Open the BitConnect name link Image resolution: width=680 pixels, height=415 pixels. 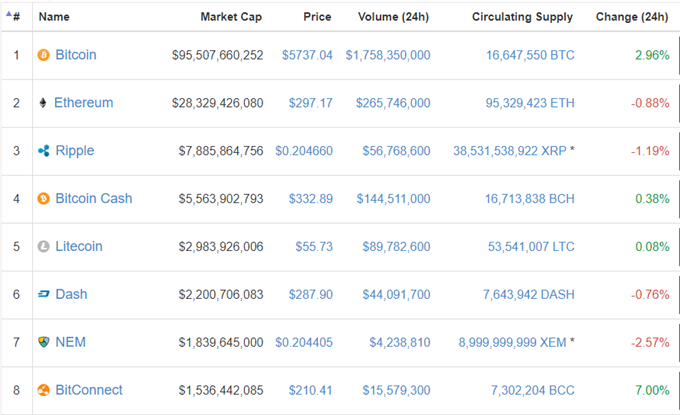point(89,390)
